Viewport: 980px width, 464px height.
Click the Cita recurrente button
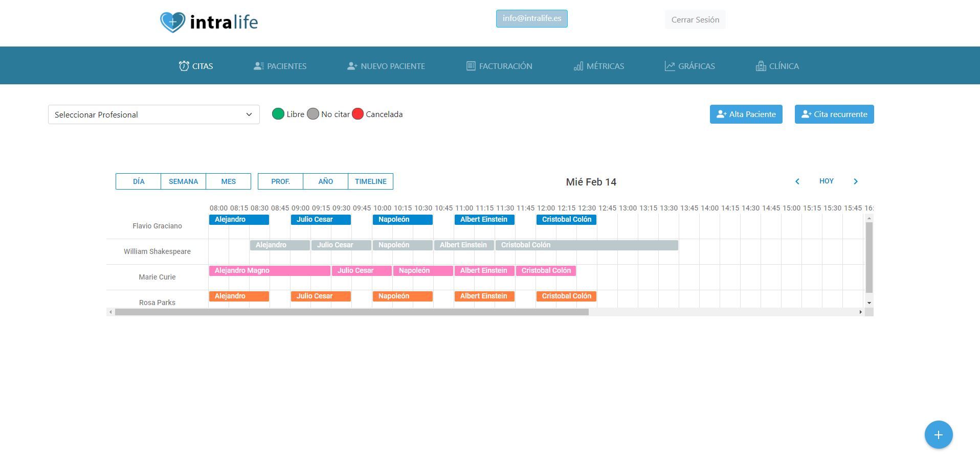point(834,114)
